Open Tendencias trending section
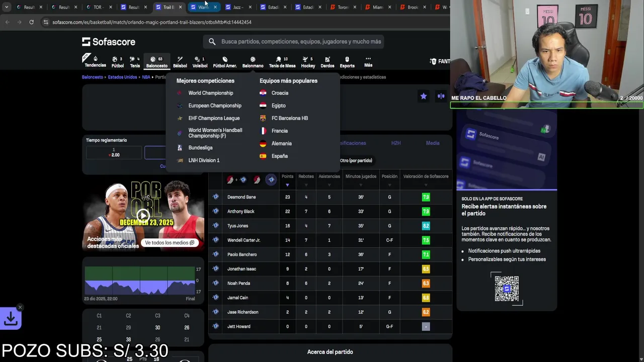Image resolution: width=644 pixels, height=362 pixels. [95, 62]
